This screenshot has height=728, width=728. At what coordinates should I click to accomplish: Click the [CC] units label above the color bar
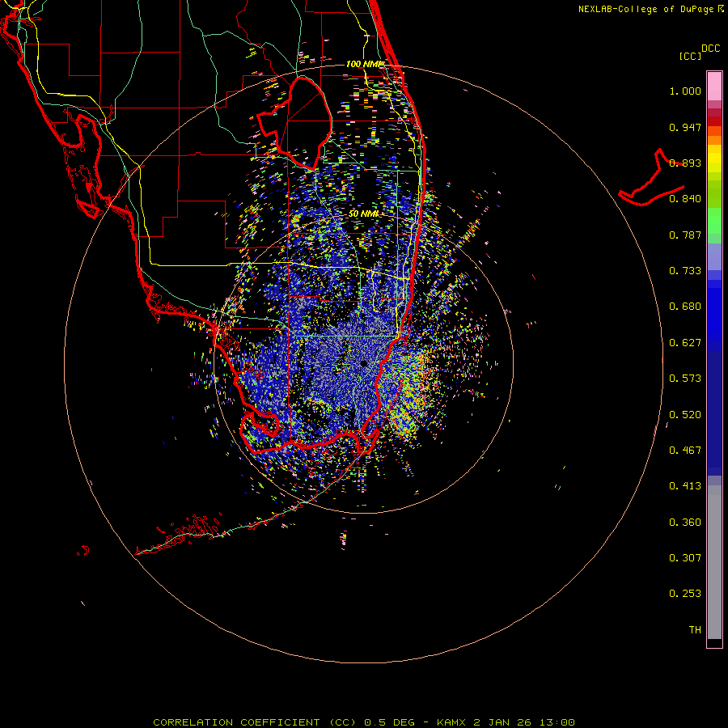point(690,56)
